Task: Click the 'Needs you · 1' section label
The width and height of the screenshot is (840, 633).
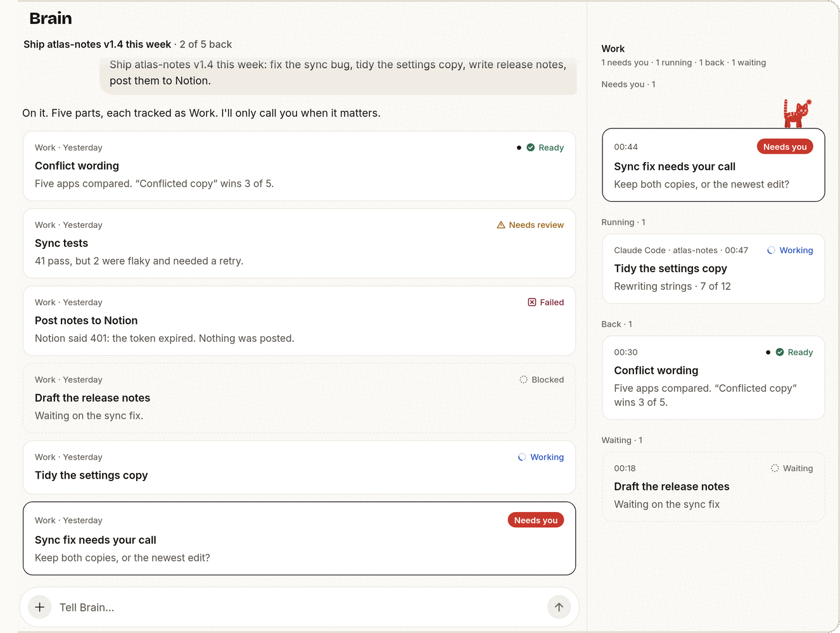Action: pyautogui.click(x=628, y=84)
